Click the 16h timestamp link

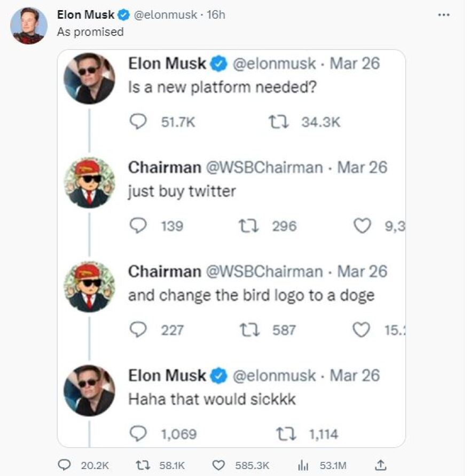point(216,15)
